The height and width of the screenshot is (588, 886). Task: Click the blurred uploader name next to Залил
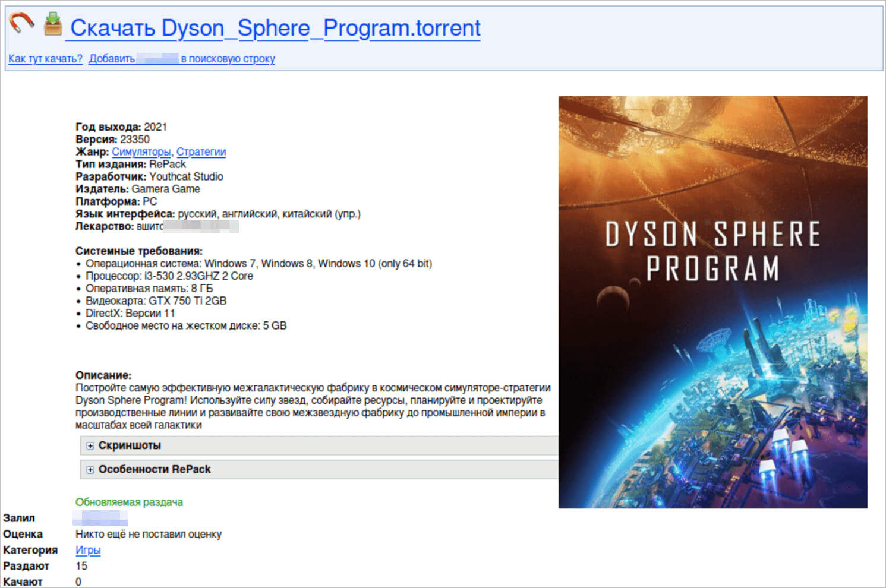click(x=100, y=518)
